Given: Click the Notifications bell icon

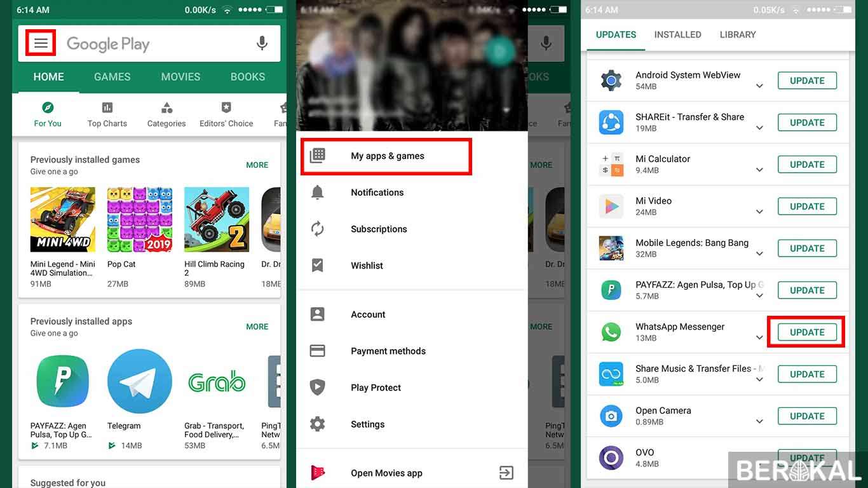Looking at the screenshot, I should pyautogui.click(x=318, y=193).
